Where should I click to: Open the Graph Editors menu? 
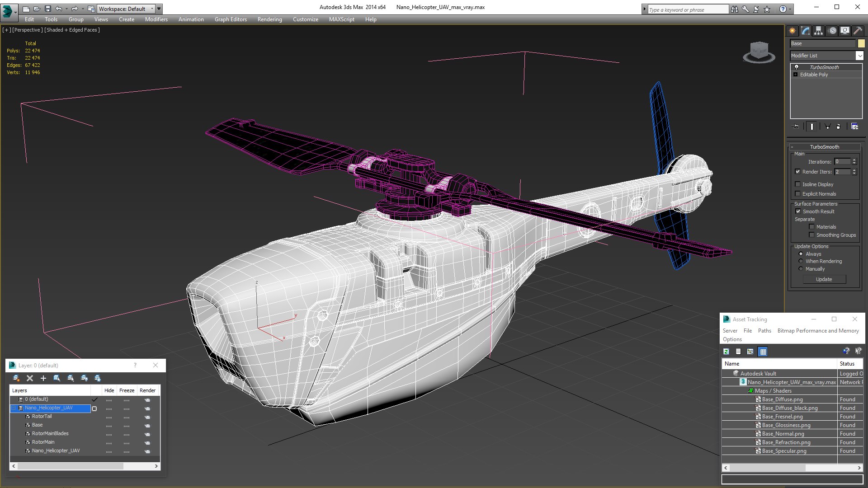231,19
